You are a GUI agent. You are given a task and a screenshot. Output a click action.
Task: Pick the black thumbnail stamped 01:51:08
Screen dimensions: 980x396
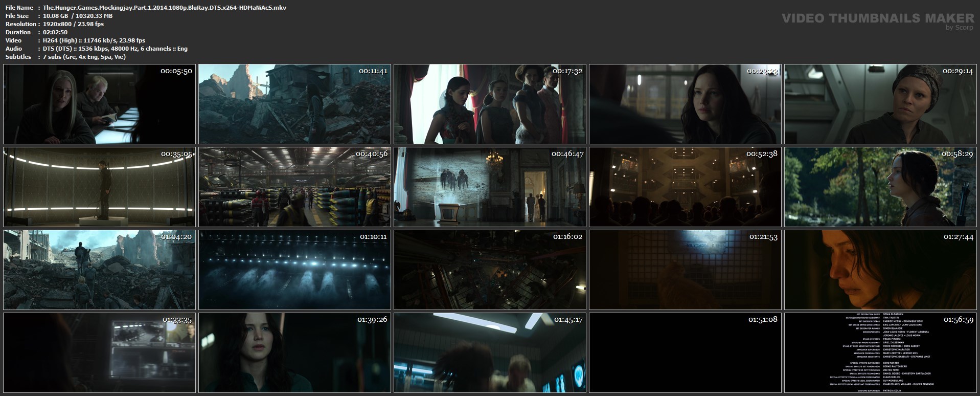point(685,353)
